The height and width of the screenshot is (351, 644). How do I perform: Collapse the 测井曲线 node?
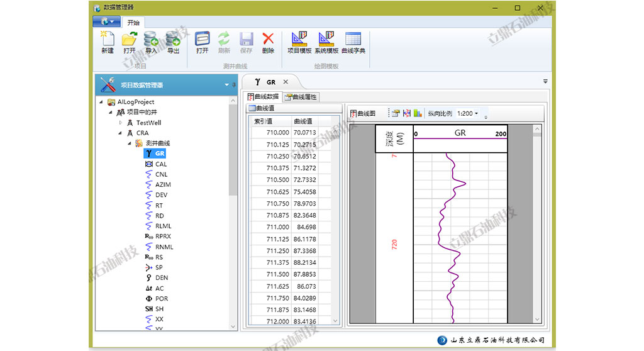(x=130, y=143)
